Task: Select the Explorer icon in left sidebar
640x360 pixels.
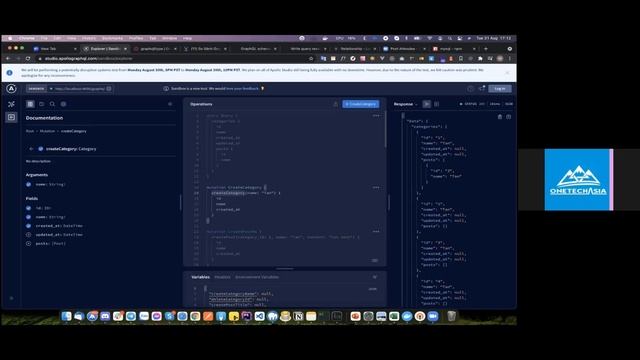Action: click(x=11, y=117)
